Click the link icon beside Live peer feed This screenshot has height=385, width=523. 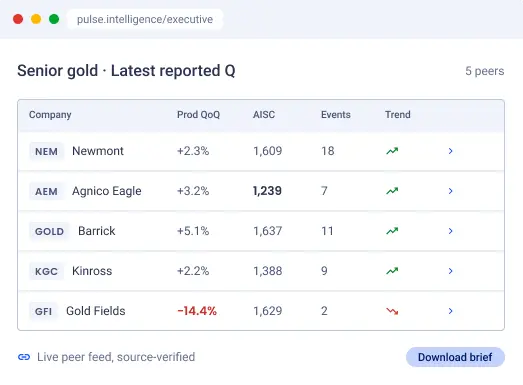point(24,357)
